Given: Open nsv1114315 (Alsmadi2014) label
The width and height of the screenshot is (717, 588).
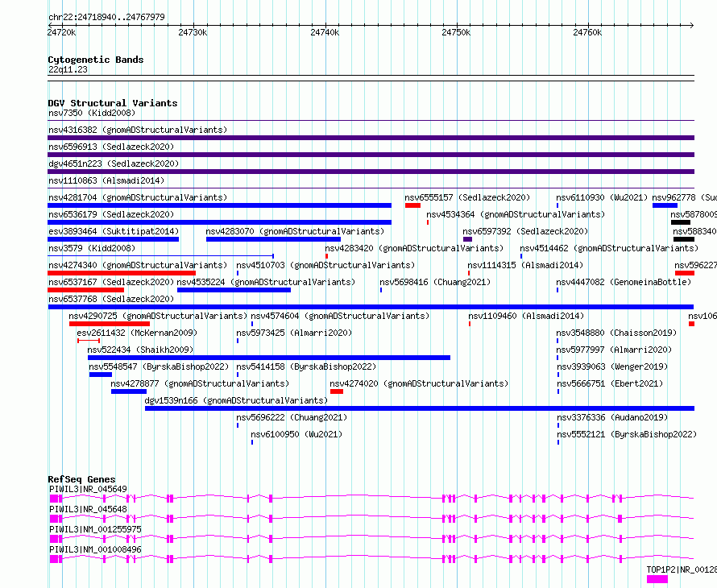Looking at the screenshot, I should 525,265.
